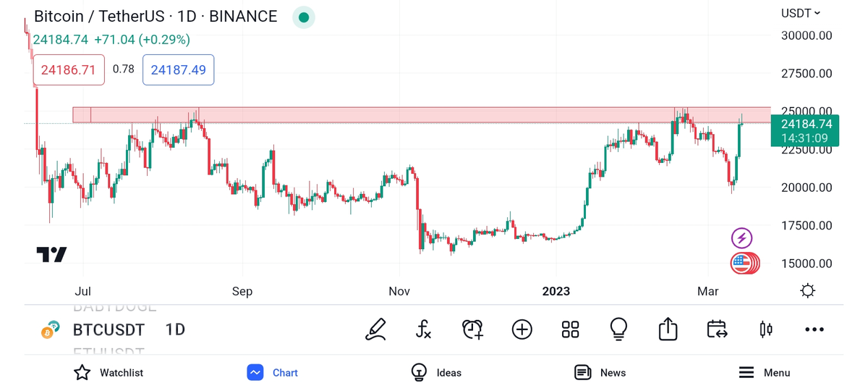Open the layout grid selector
Screen dimensions: 868x391
570,329
